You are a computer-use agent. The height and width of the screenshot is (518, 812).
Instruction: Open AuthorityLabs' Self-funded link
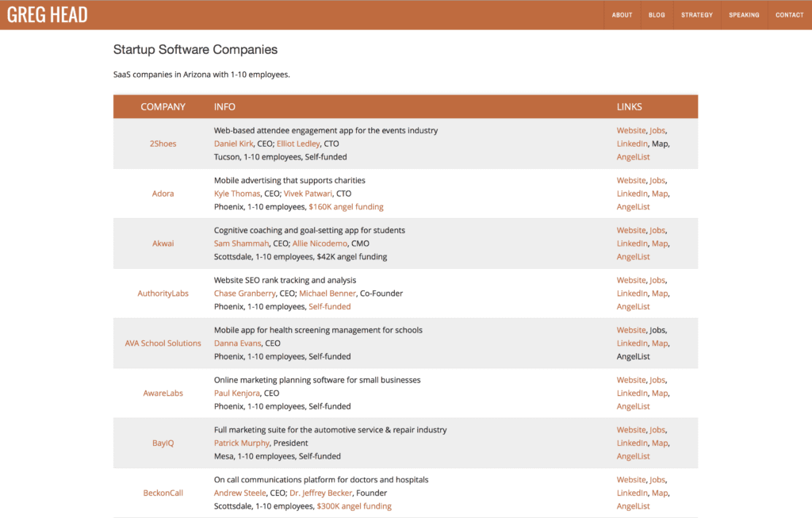329,307
